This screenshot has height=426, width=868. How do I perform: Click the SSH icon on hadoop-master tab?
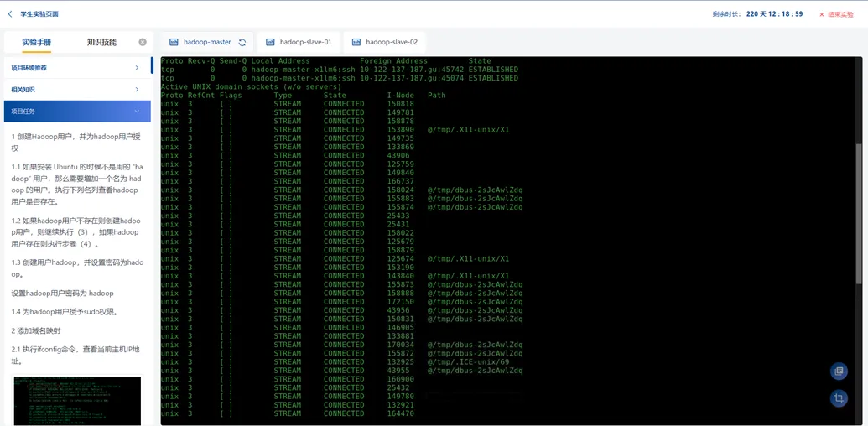174,42
